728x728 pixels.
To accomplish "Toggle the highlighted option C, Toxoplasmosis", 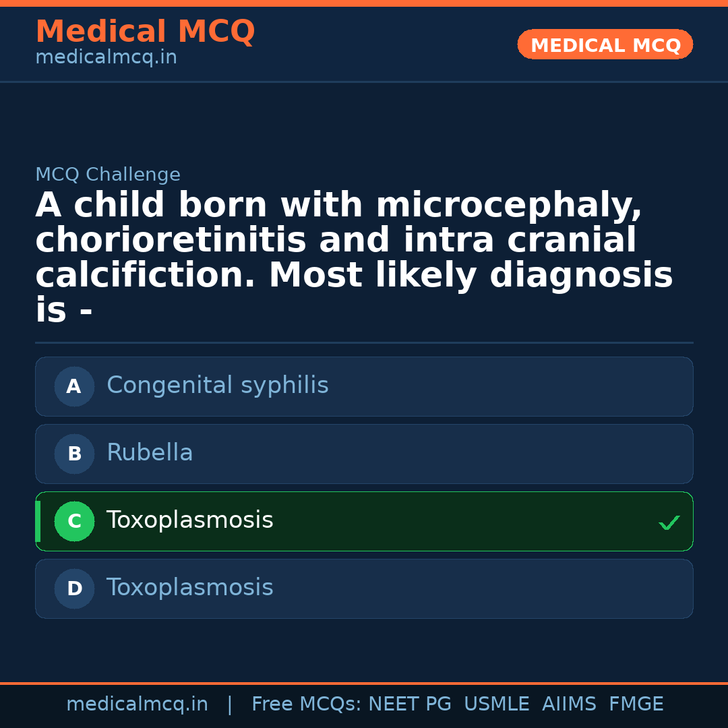I will pyautogui.click(x=364, y=521).
